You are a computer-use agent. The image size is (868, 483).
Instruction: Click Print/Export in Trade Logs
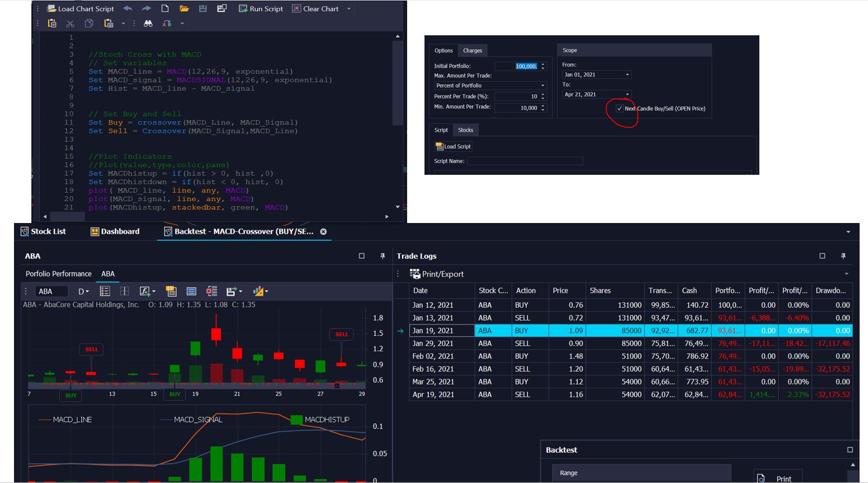pos(437,274)
